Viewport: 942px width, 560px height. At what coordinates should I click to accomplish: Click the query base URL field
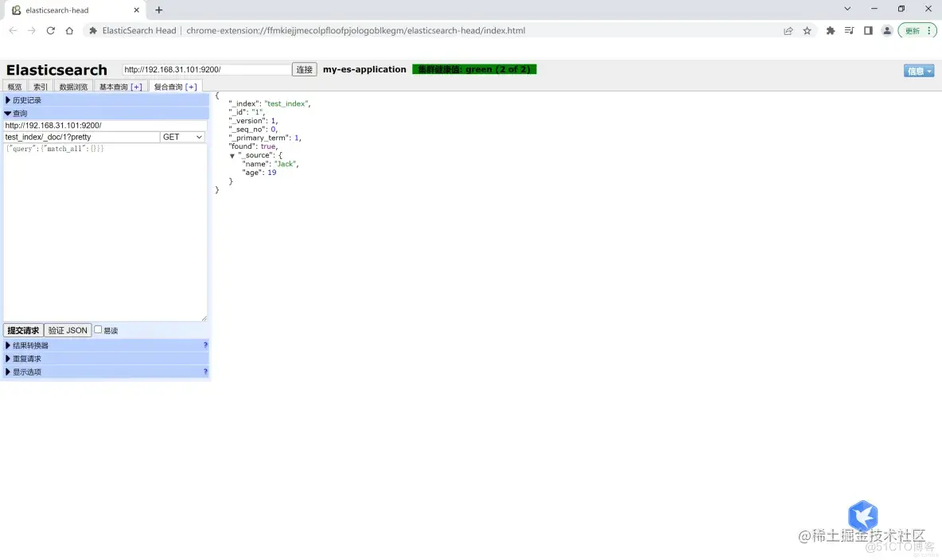click(x=105, y=126)
